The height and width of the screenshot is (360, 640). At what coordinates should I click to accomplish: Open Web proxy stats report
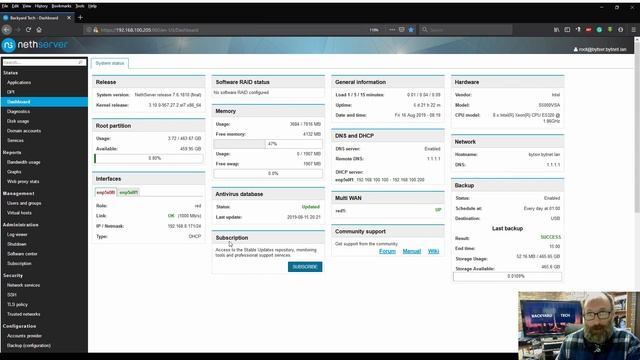(23, 182)
